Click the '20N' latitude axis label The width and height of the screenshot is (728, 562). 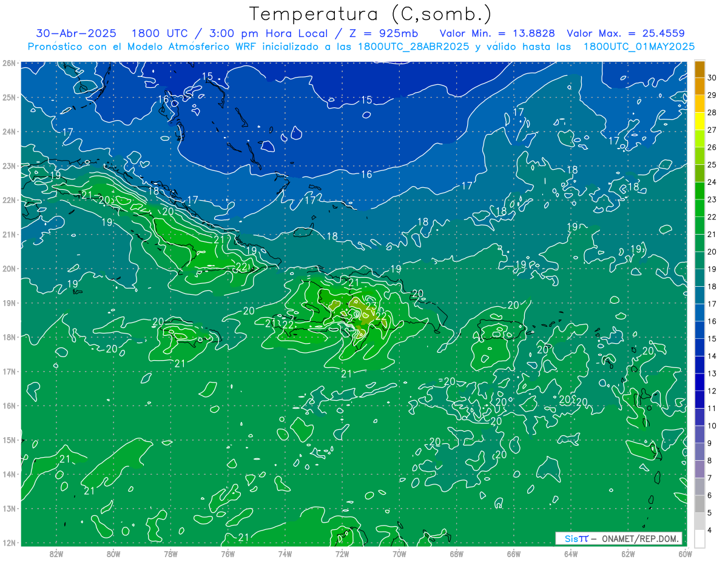click(x=9, y=269)
